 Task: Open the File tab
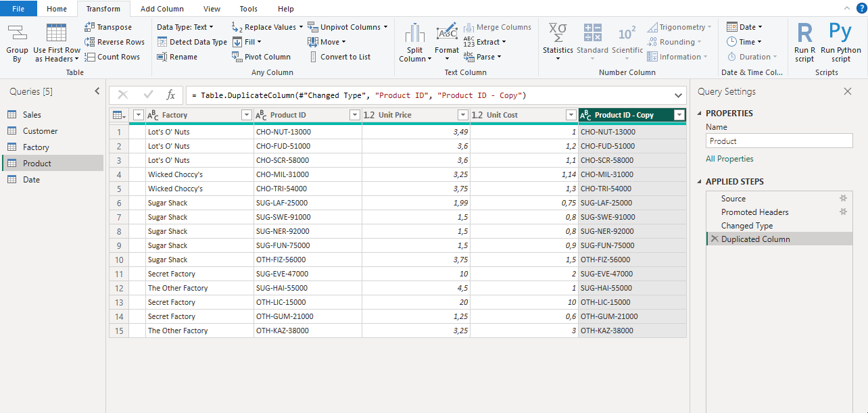[x=18, y=9]
